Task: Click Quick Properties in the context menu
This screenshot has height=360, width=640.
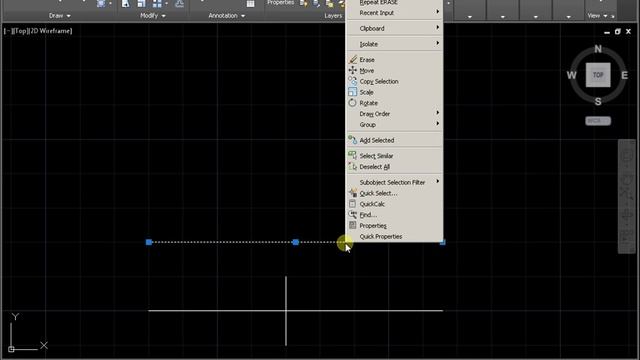Action: [394, 236]
